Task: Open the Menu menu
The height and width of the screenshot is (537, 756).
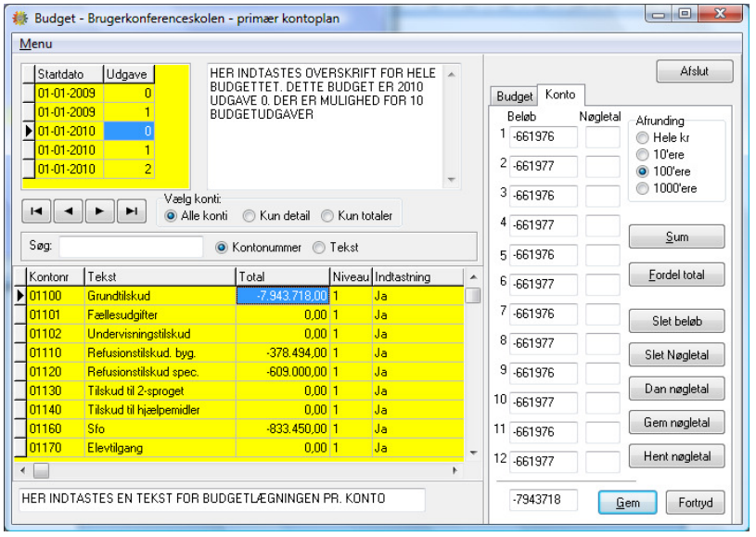Action: pyautogui.click(x=35, y=44)
